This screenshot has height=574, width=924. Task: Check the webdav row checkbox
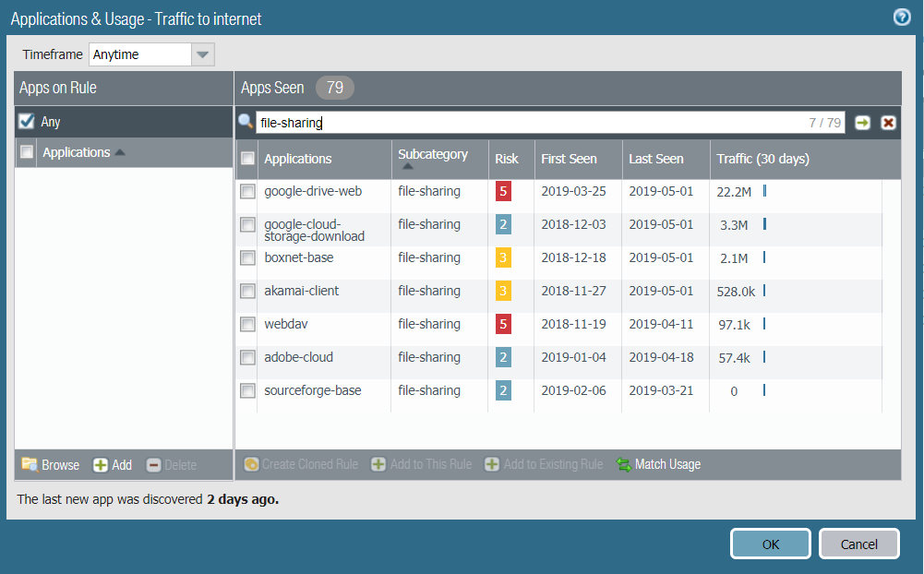point(247,324)
